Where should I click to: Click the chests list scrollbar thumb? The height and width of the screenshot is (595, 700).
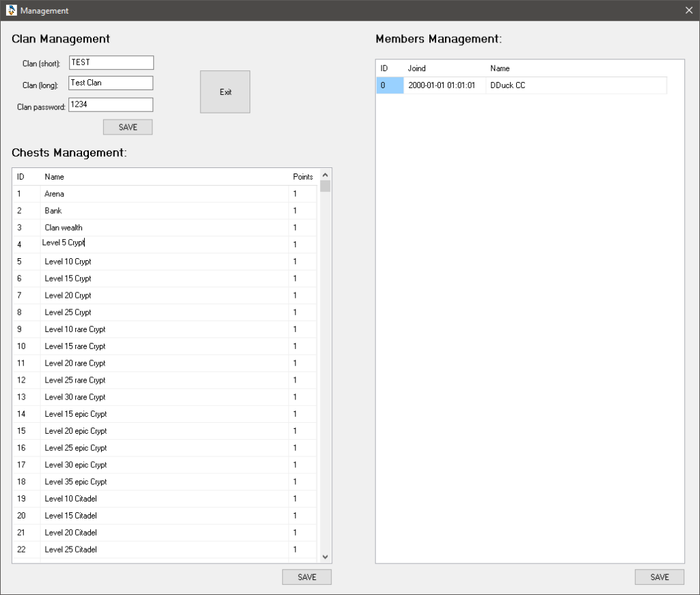pyautogui.click(x=325, y=186)
